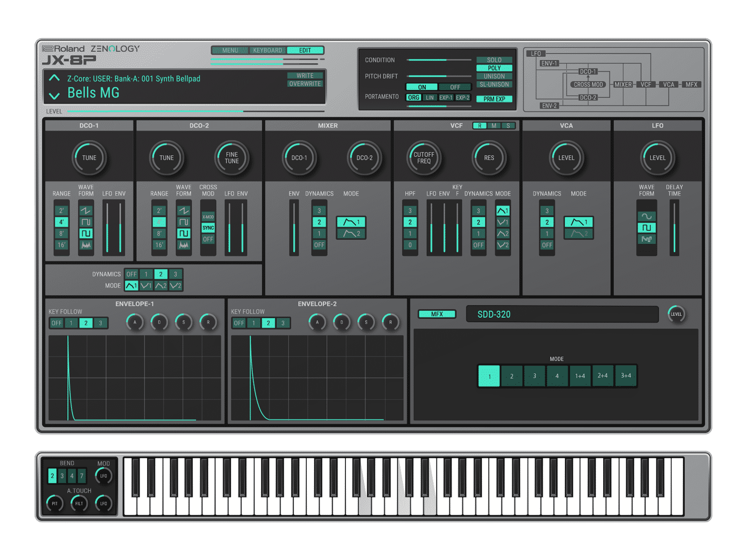Set VCF HPF to 3
This screenshot has height=560, width=747.
(x=410, y=210)
